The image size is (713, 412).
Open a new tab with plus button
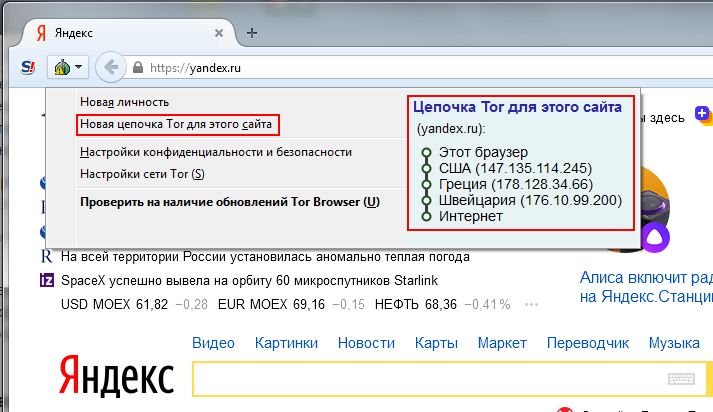pyautogui.click(x=252, y=33)
